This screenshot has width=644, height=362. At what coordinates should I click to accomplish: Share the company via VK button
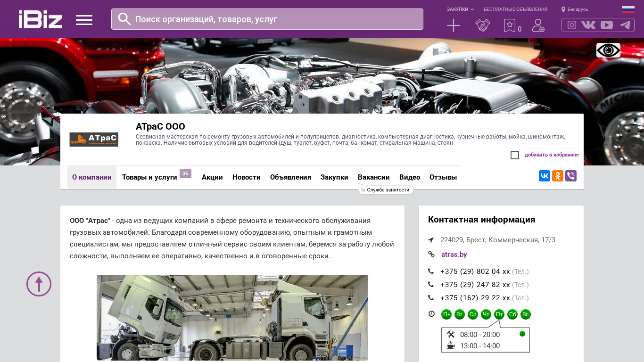[545, 176]
